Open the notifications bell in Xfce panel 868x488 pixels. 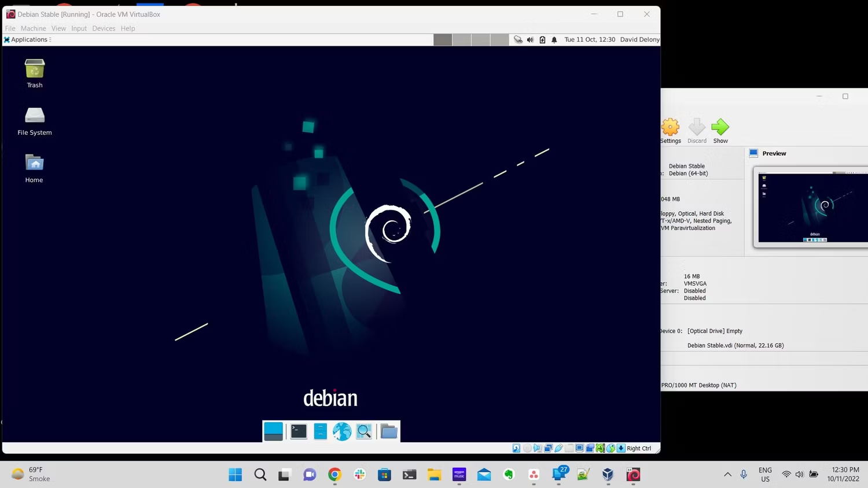pos(554,39)
